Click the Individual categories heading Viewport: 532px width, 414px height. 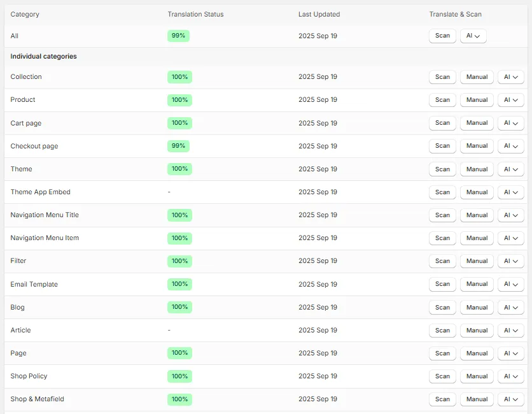43,57
